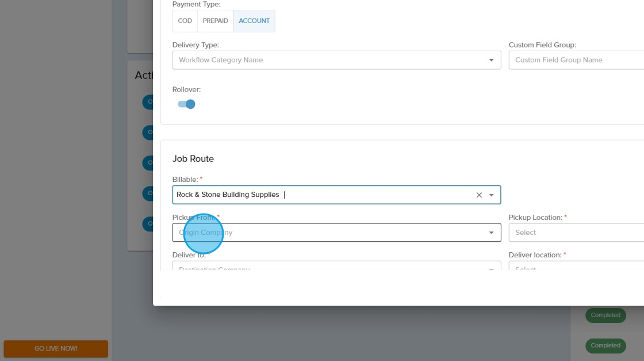Click the upper Completed status badge
644x361 pixels.
605,315
